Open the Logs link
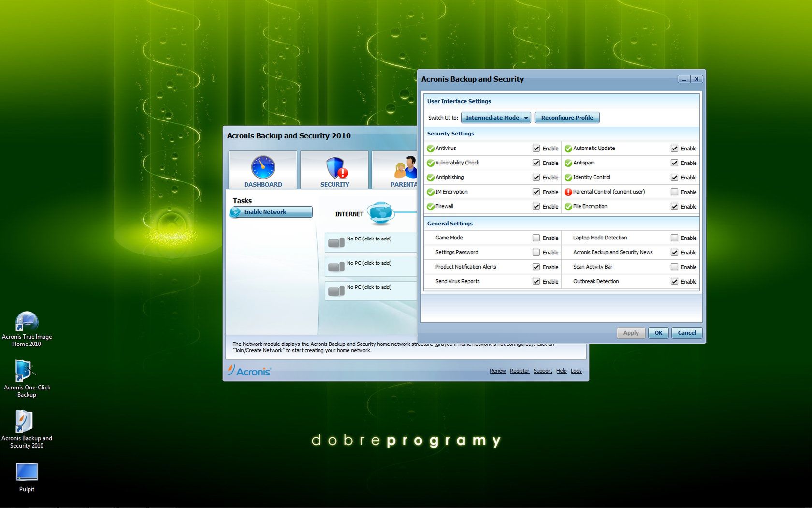 (x=576, y=371)
